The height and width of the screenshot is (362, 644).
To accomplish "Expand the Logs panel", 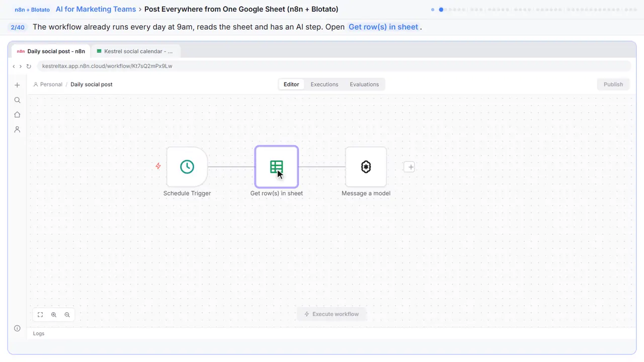I will tap(39, 333).
